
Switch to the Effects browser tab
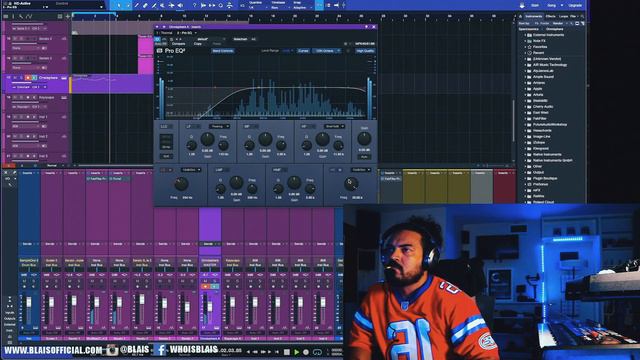[x=550, y=16]
